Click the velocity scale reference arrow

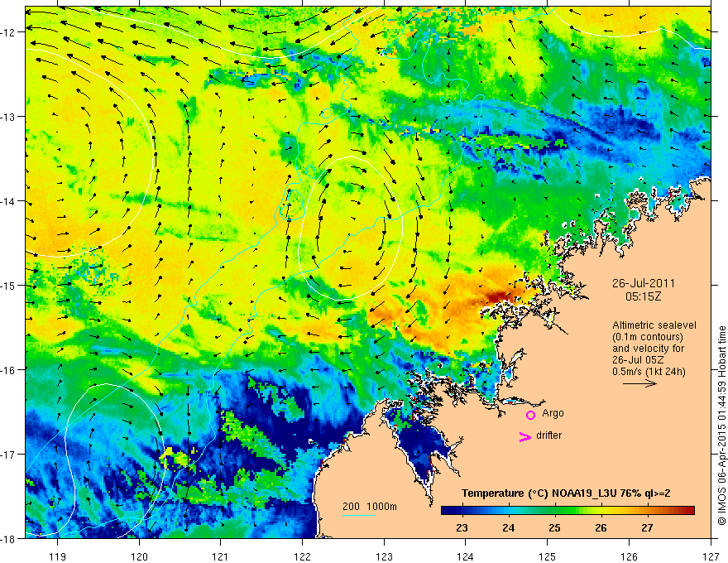pos(639,383)
